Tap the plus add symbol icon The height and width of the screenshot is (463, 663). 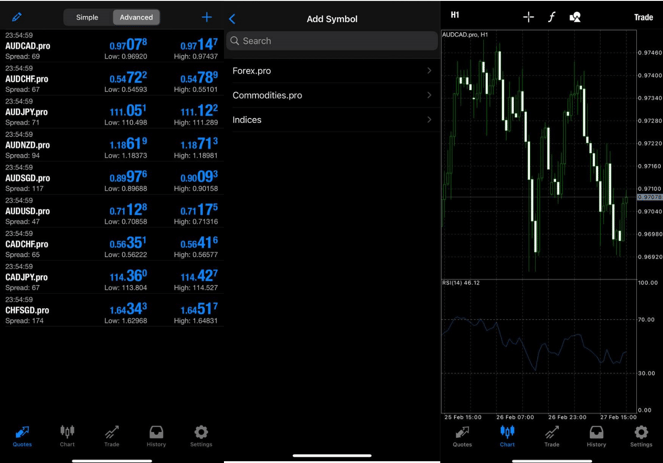207,17
